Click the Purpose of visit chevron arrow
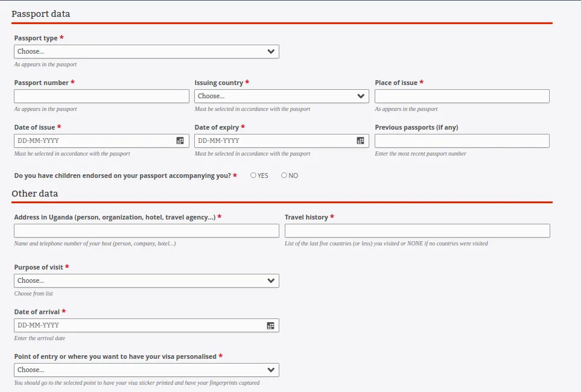This screenshot has height=392, width=581. [270, 280]
